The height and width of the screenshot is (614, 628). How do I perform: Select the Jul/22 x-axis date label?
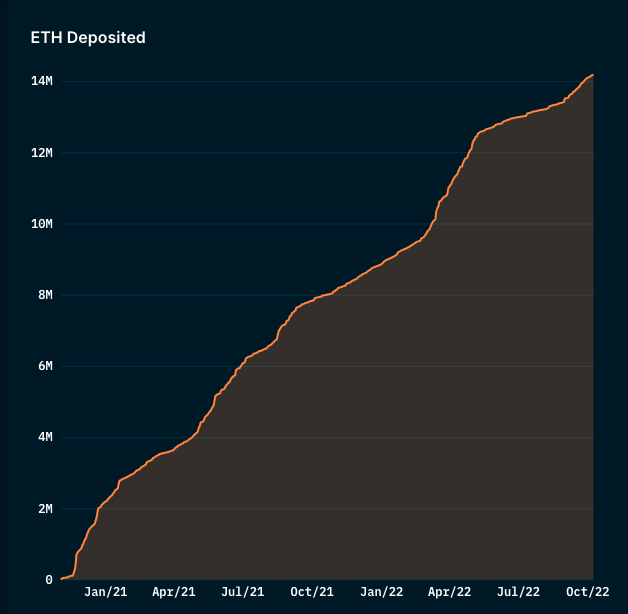(518, 592)
